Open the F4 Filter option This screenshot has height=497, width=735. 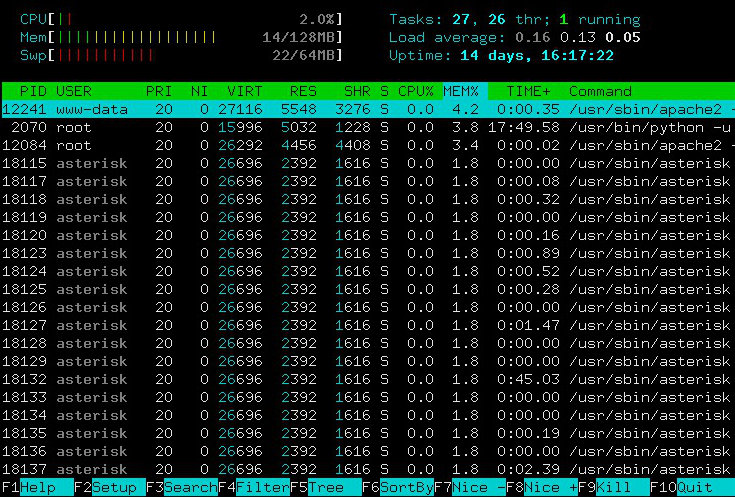tap(254, 488)
